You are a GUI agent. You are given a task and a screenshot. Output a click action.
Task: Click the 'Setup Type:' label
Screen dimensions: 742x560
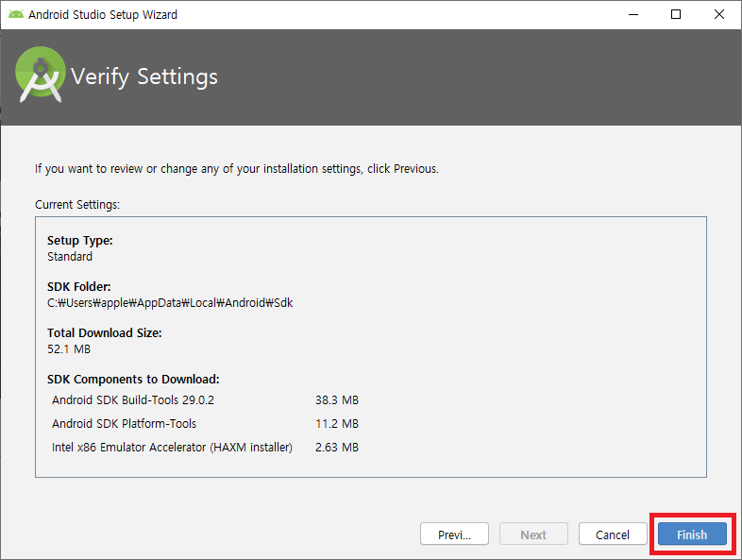(79, 241)
